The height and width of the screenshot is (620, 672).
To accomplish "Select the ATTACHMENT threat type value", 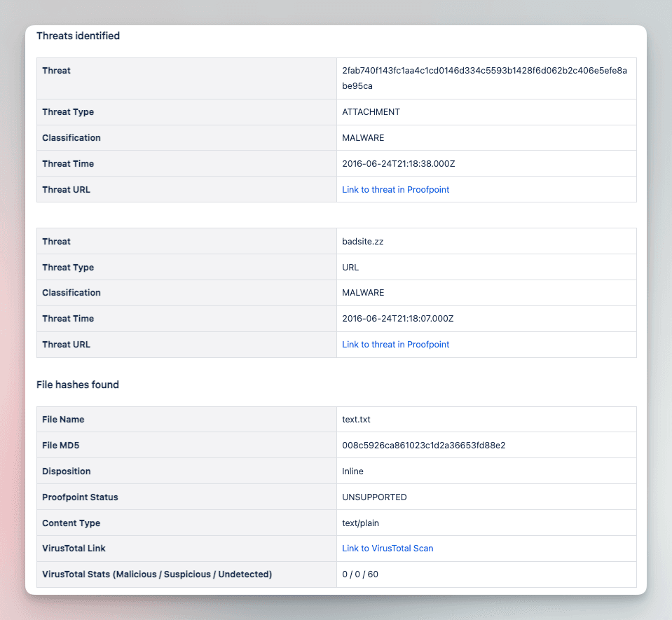I will (371, 112).
